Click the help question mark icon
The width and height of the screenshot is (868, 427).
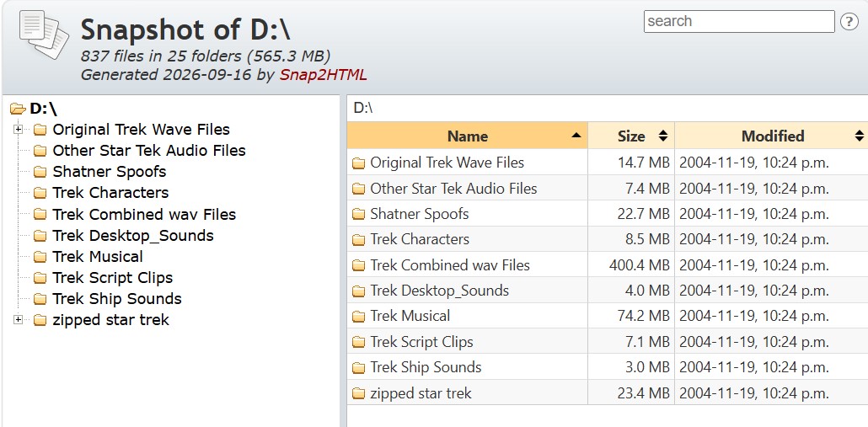849,22
